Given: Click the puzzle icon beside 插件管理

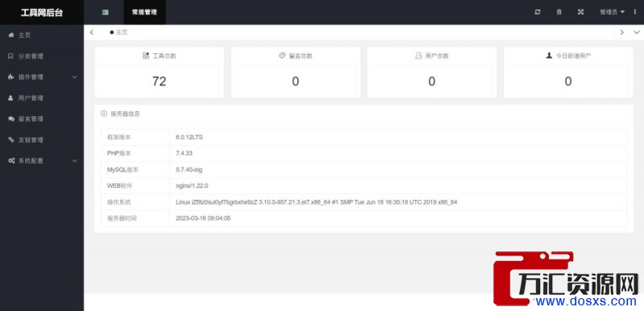Looking at the screenshot, I should coord(11,77).
